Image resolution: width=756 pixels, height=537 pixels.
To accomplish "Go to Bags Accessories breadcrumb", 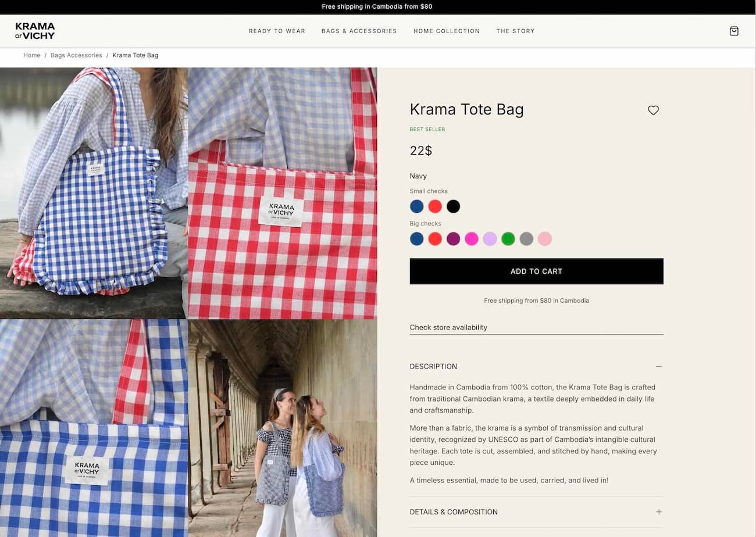I will (76, 55).
